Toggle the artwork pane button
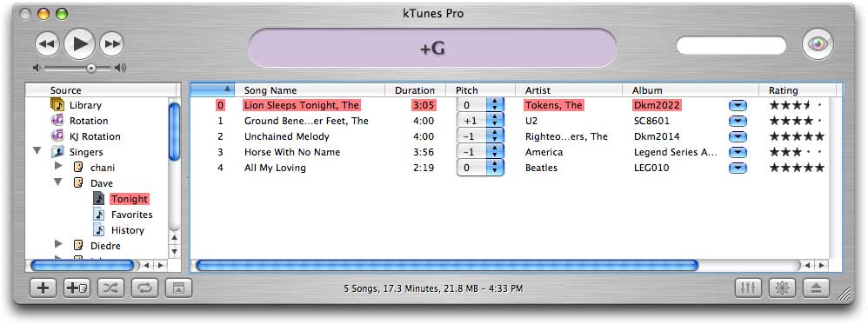Screen dimensions: 868x324 tap(179, 288)
